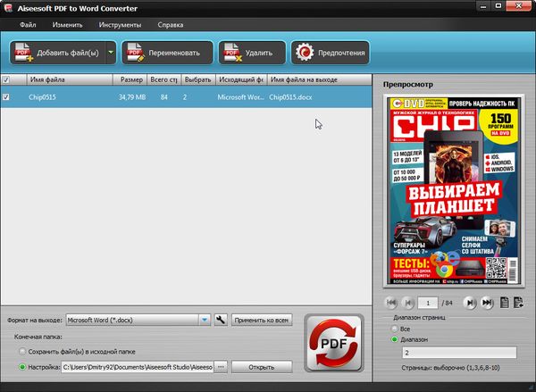Browse destination folder with ellipsis button

pos(221,367)
